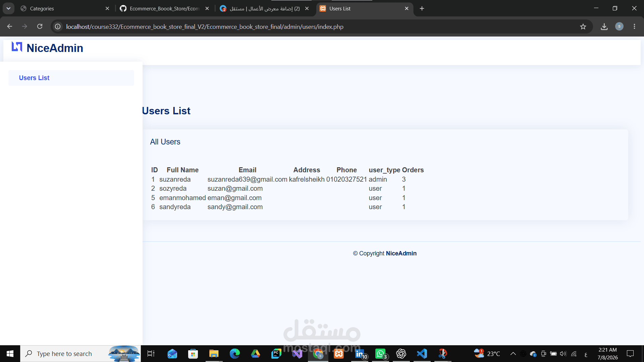This screenshot has height=362, width=644.
Task: Reload the Users List page
Action: 40,26
